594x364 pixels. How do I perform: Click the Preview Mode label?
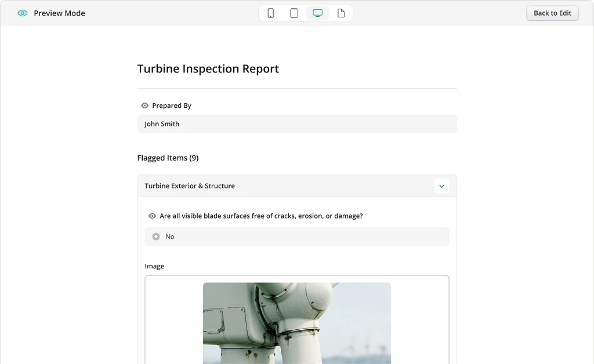59,13
